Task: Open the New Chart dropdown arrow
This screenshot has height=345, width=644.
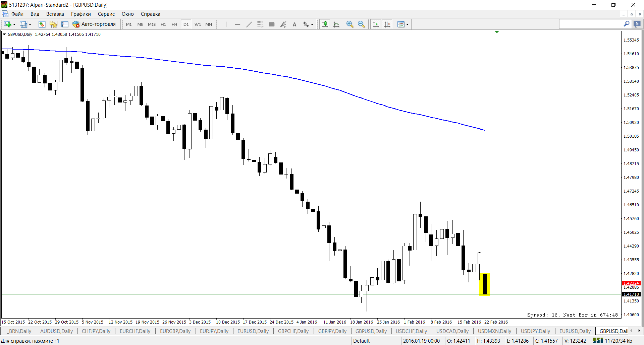Action: (x=14, y=24)
